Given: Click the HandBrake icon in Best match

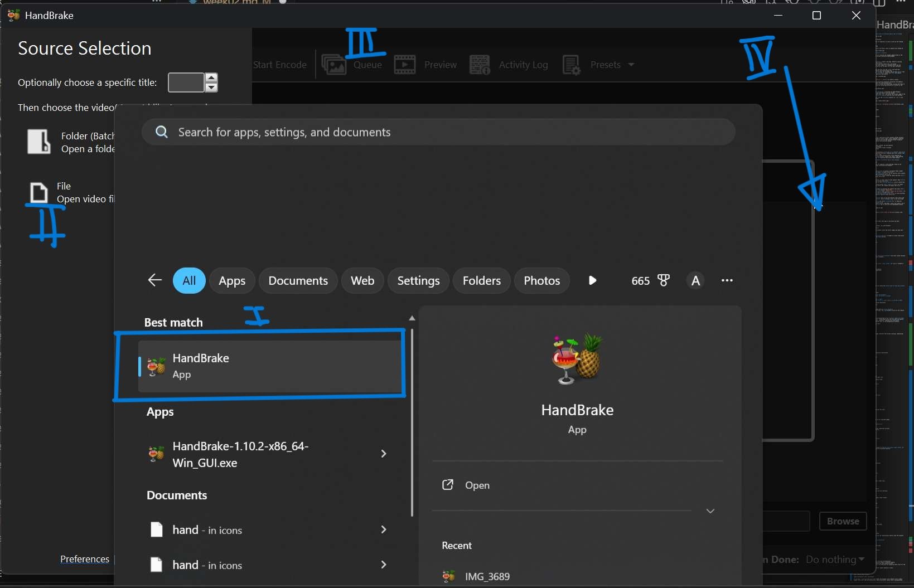Looking at the screenshot, I should click(156, 366).
